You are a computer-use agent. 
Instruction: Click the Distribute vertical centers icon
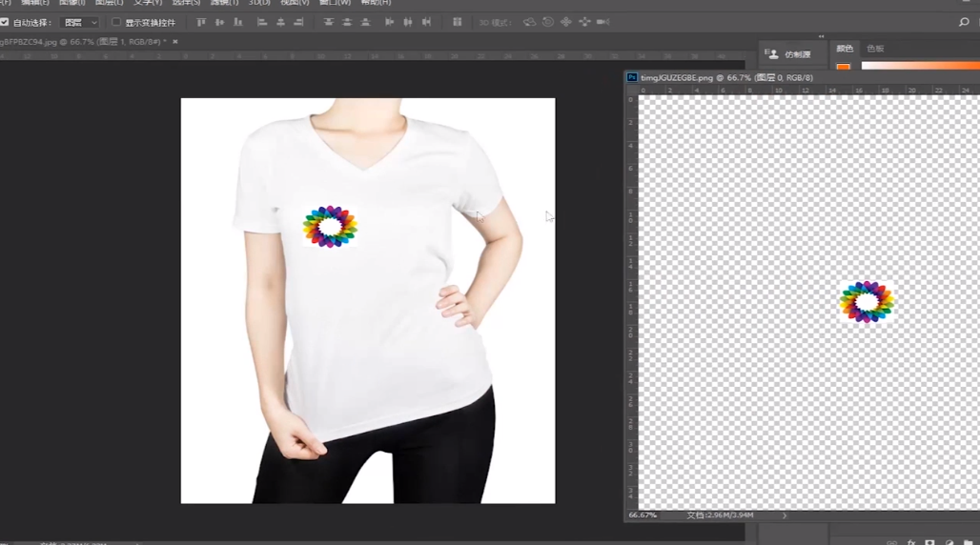347,23
